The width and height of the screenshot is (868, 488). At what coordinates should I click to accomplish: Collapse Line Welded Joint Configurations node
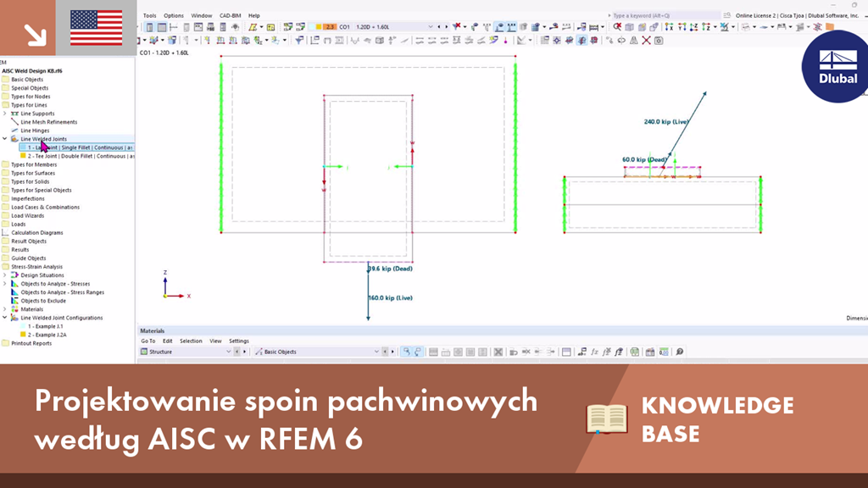(x=5, y=318)
